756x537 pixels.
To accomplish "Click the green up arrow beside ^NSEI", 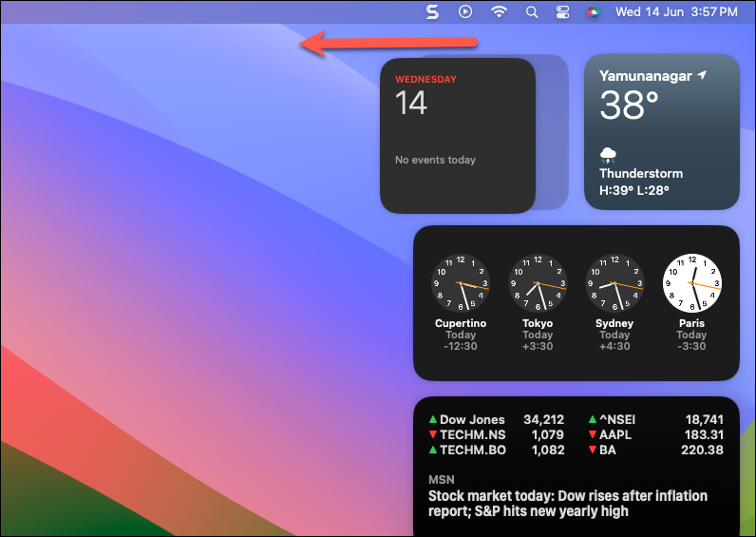I will click(593, 419).
